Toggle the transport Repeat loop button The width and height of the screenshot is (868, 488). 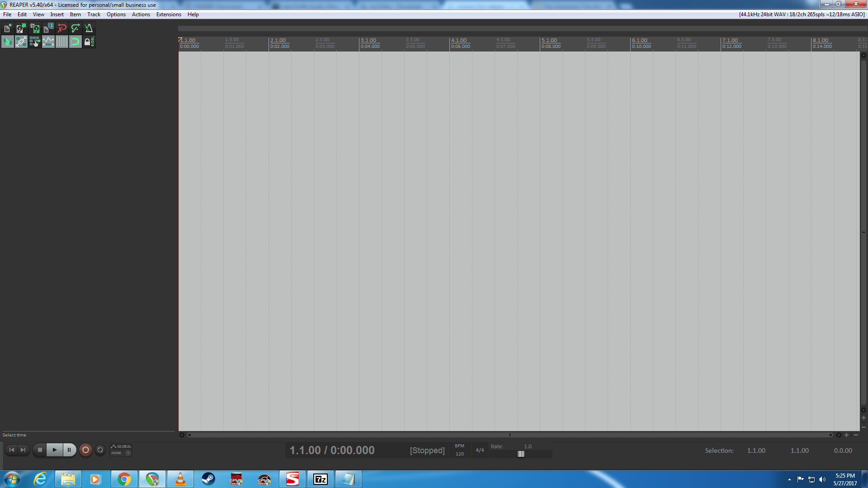tap(100, 450)
